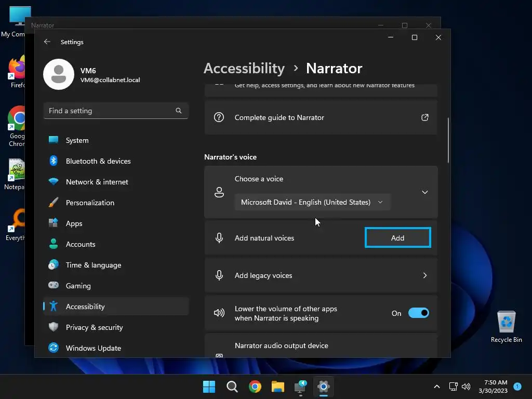Click the network icon in the system tray
This screenshot has width=532, height=399.
click(x=453, y=387)
